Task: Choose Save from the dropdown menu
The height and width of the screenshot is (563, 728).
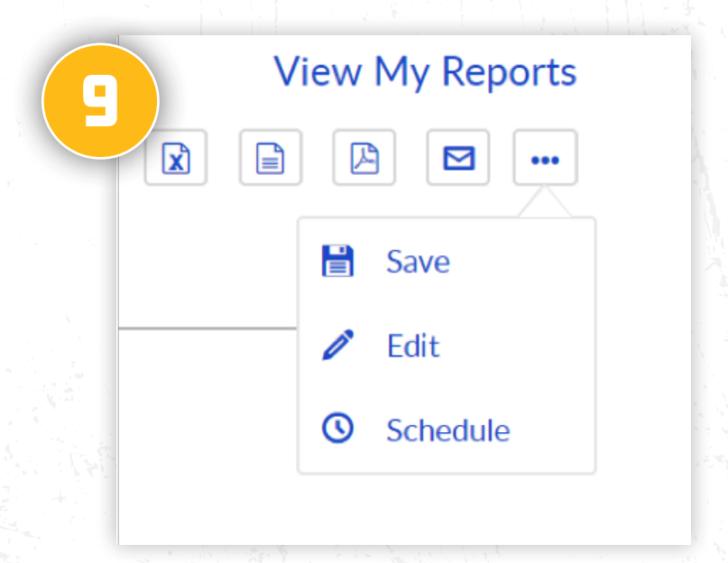Action: click(x=418, y=262)
